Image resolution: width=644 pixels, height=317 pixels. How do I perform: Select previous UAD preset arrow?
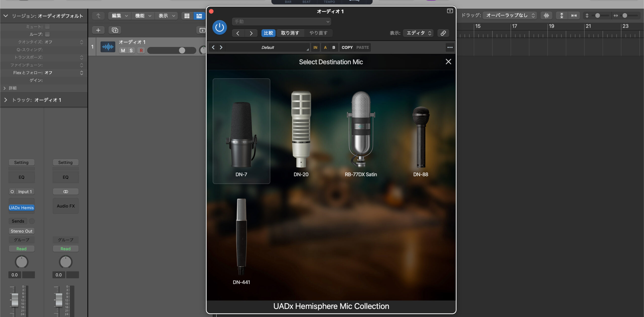pyautogui.click(x=213, y=47)
